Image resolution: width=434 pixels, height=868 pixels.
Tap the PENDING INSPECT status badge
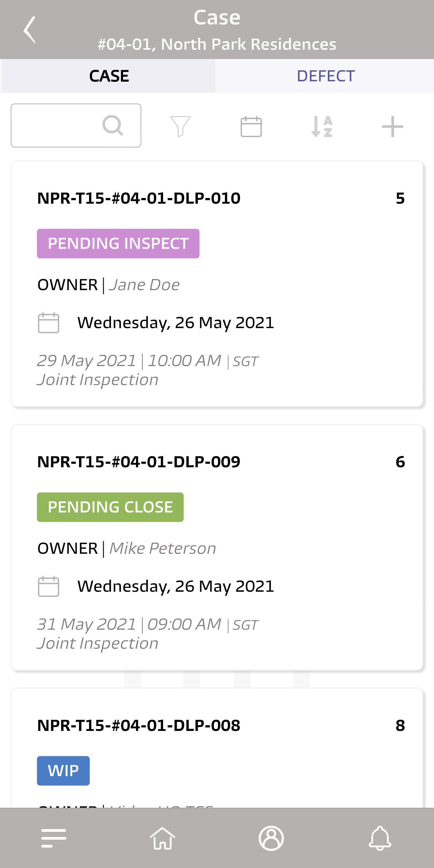click(118, 244)
